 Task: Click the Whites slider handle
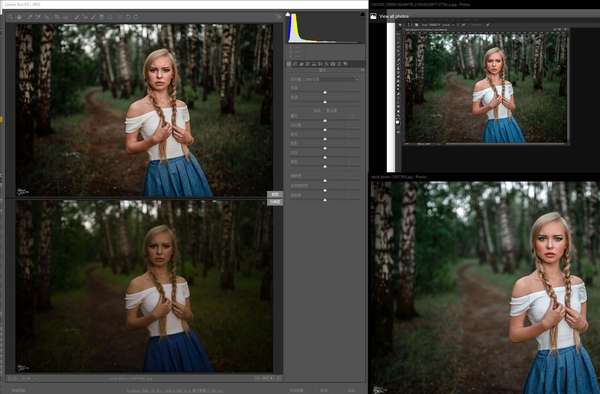pyautogui.click(x=325, y=157)
